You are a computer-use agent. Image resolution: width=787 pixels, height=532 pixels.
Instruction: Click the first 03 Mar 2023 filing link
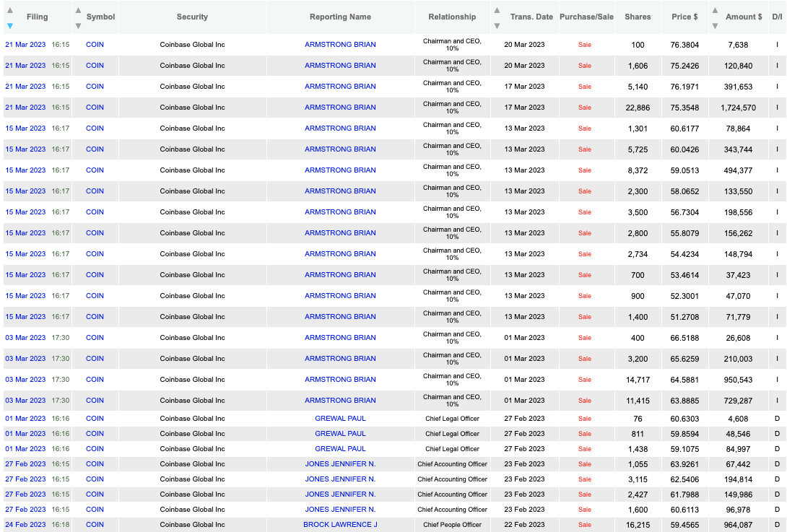click(25, 337)
